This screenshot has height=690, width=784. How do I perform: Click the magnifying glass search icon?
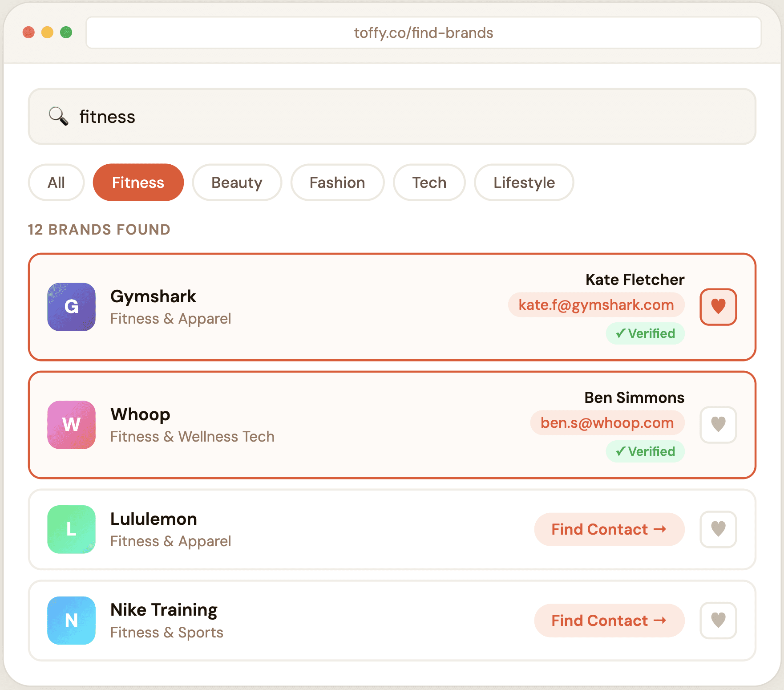pyautogui.click(x=59, y=117)
